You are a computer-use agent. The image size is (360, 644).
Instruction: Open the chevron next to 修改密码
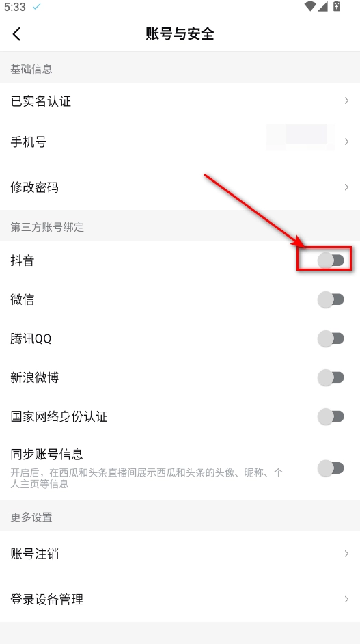(x=347, y=187)
